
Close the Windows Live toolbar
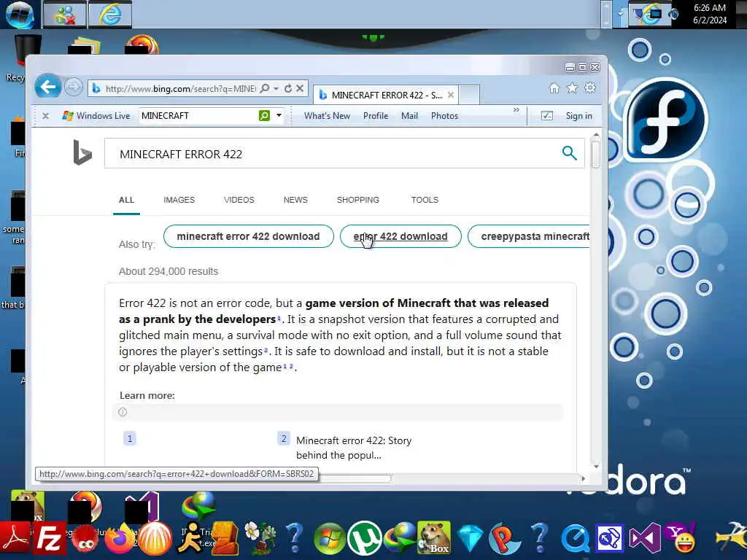[45, 116]
